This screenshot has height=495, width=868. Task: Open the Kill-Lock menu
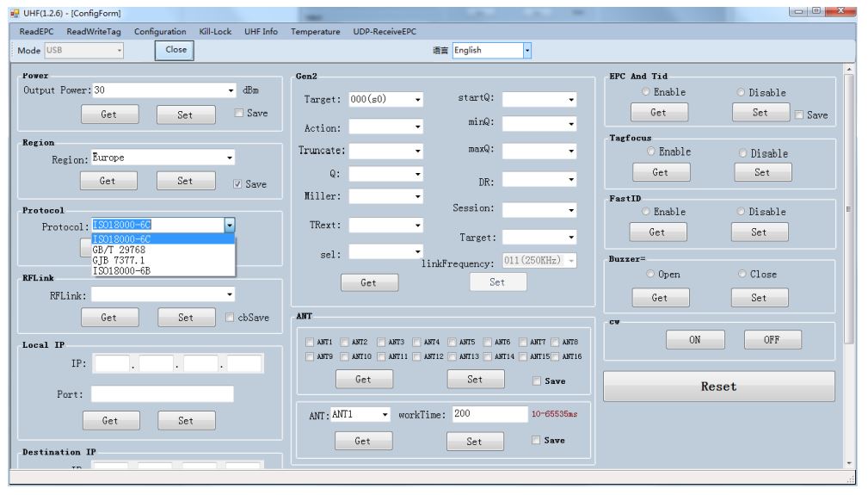coord(215,32)
